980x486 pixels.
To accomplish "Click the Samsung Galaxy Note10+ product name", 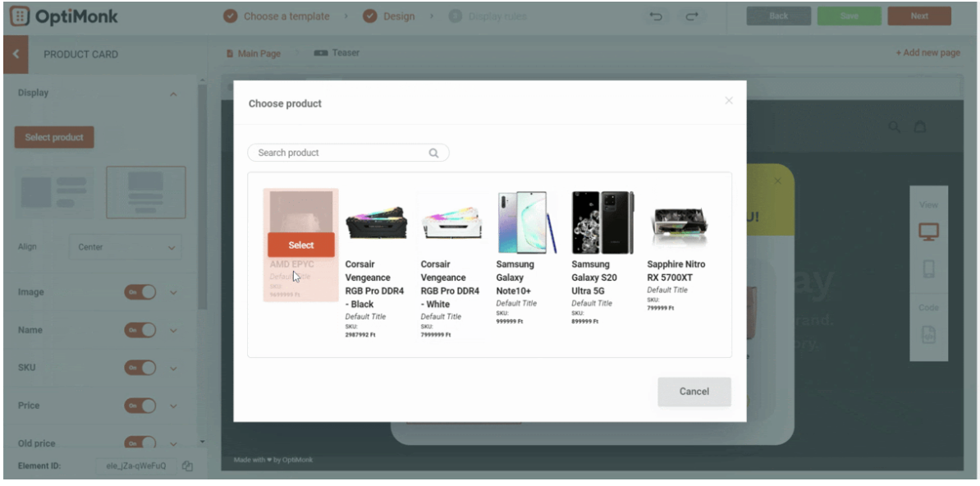I will click(515, 277).
